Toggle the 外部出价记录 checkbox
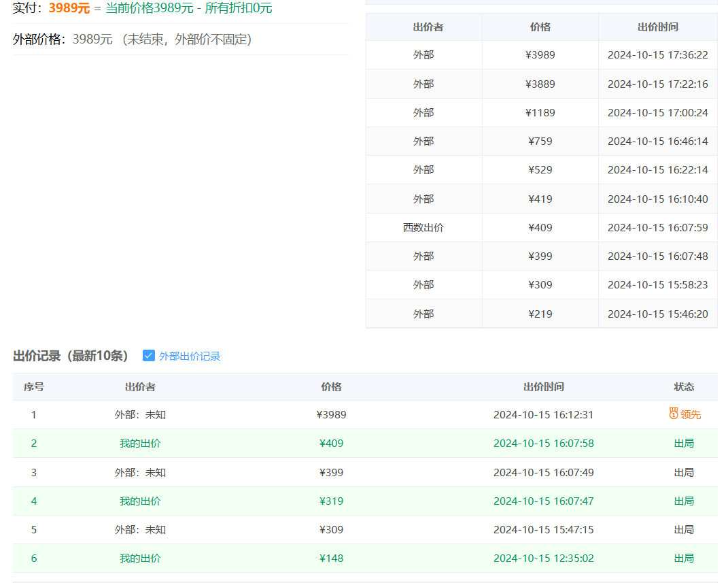 tap(149, 356)
